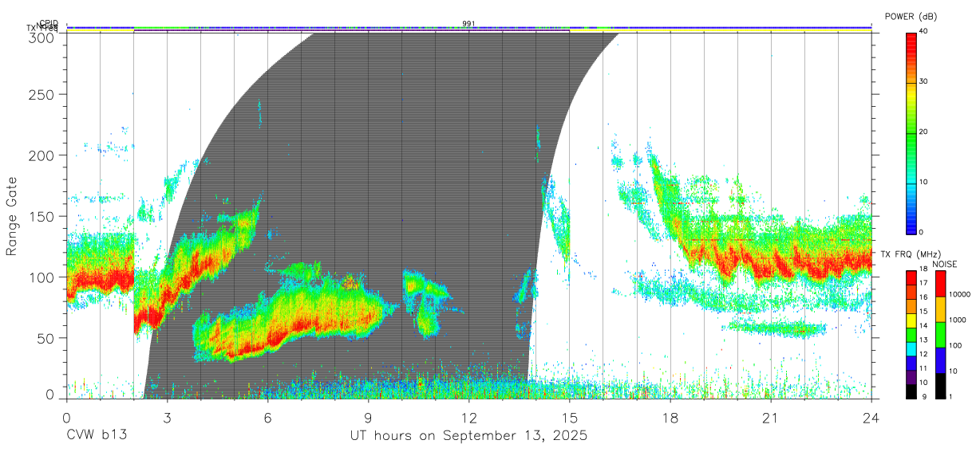
Task: Click the cyan 12–13 MHz TX FRQ swatch
Action: click(x=911, y=349)
